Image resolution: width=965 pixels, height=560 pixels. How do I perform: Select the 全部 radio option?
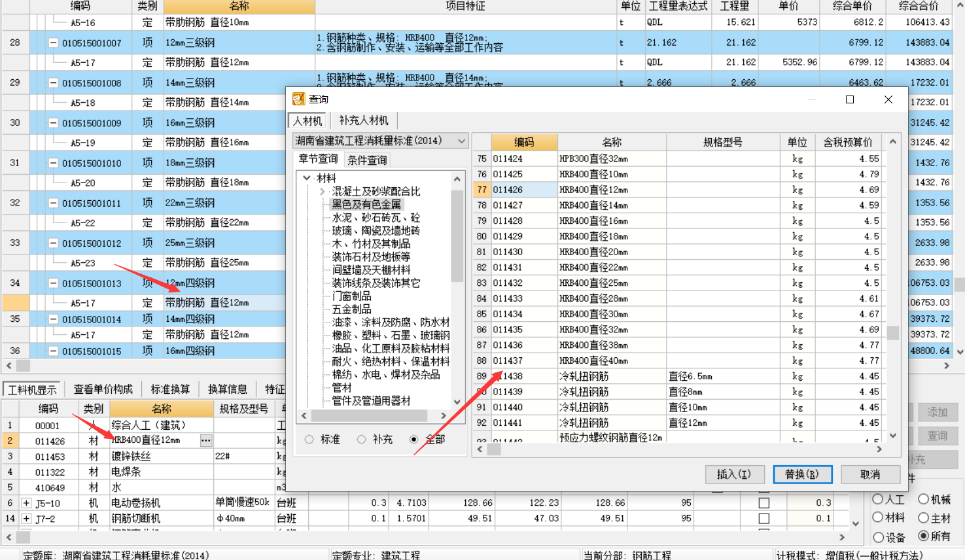coord(413,440)
